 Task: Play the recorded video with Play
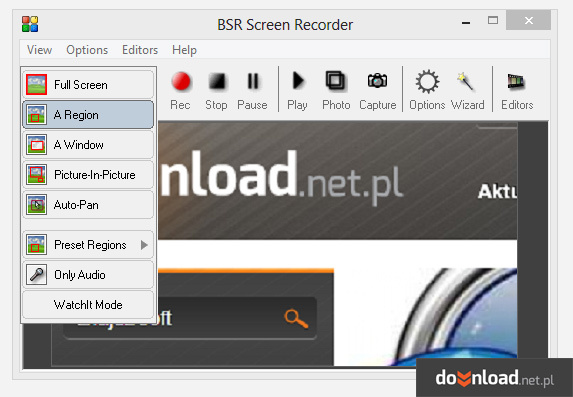click(298, 80)
